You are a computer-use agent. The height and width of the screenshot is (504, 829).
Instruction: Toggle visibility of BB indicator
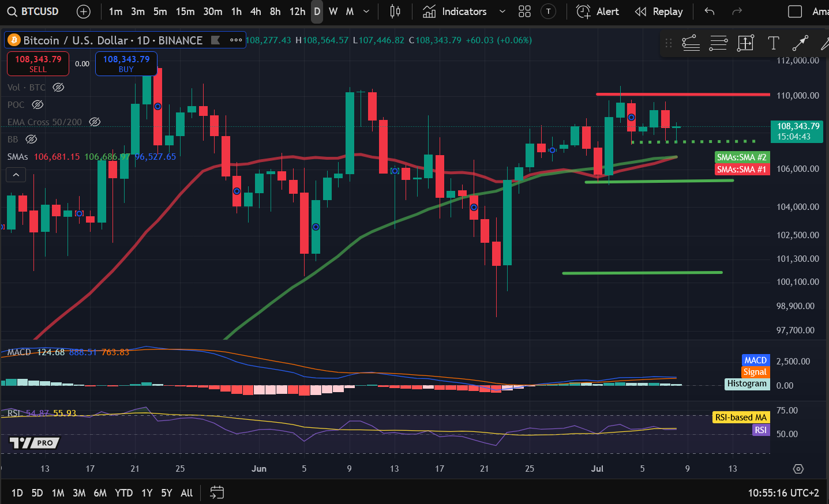31,139
